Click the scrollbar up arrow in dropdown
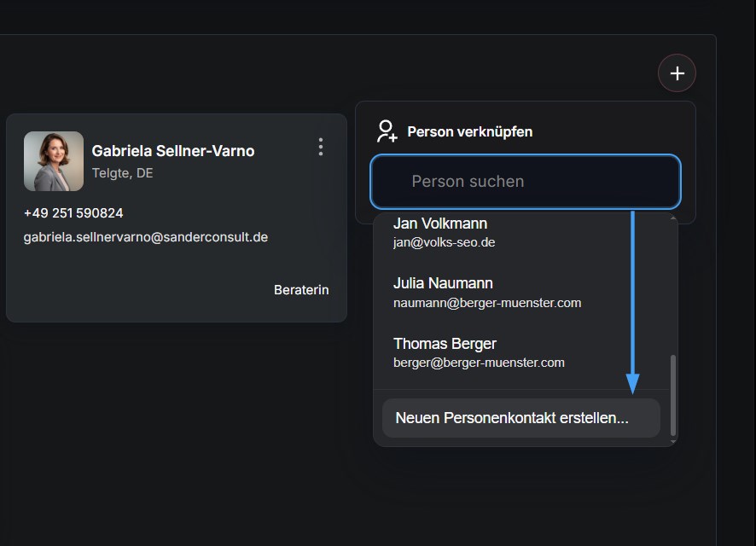756x546 pixels. 673,218
